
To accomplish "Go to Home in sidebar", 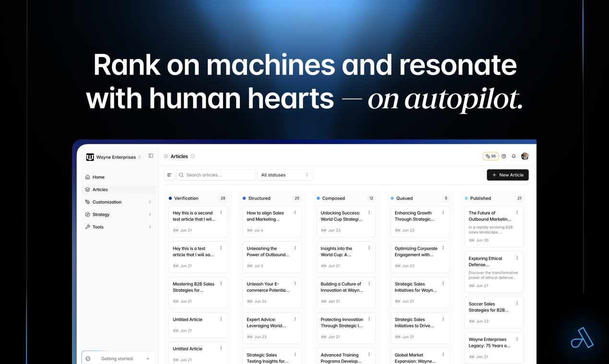I will coord(99,177).
